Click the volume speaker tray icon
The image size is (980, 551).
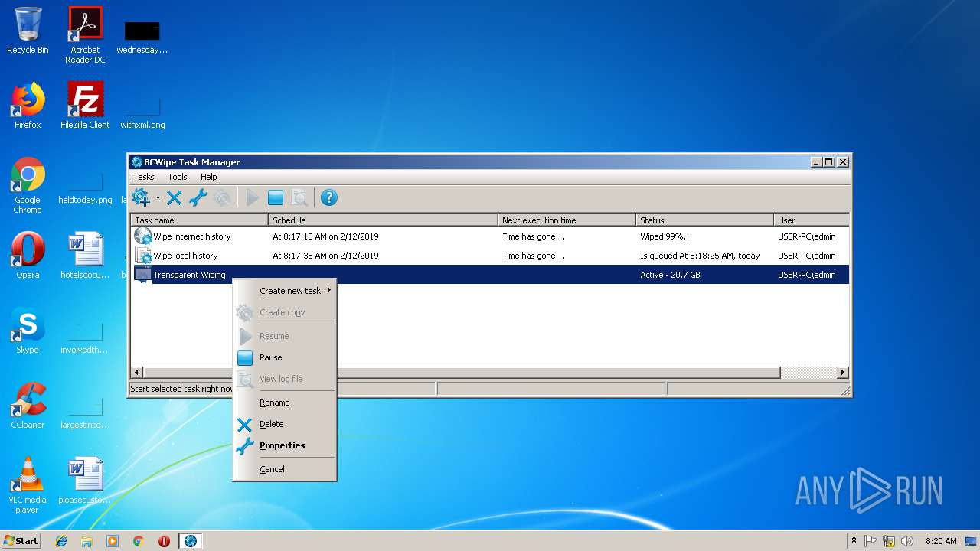tap(908, 541)
